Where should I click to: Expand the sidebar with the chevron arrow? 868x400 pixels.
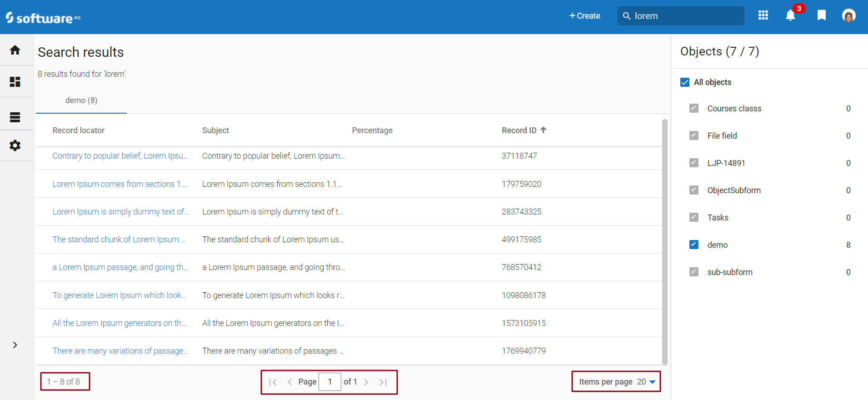(15, 345)
